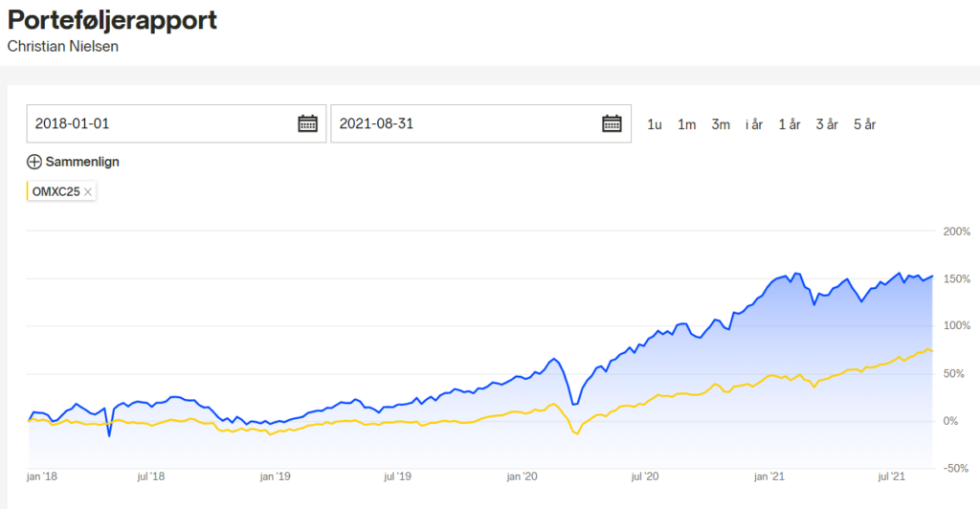This screenshot has height=509, width=980.
Task: Open the start date calendar picker icon
Action: (307, 123)
